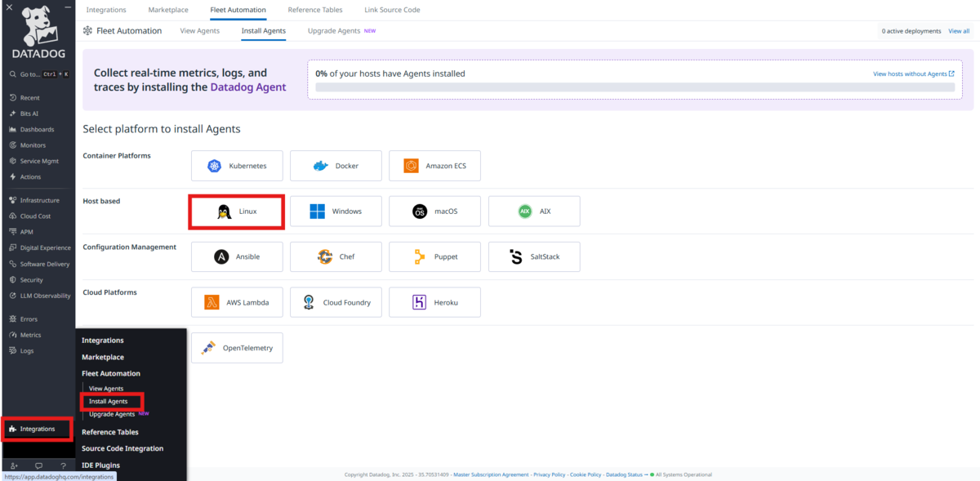This screenshot has height=481, width=980.
Task: Choose the SaltStack platform card
Action: [534, 256]
